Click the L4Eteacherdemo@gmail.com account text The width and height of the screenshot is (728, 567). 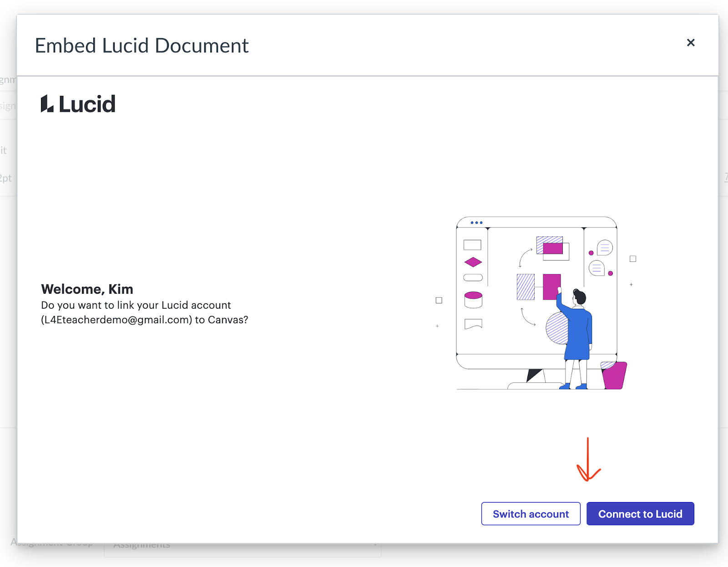[x=116, y=320]
